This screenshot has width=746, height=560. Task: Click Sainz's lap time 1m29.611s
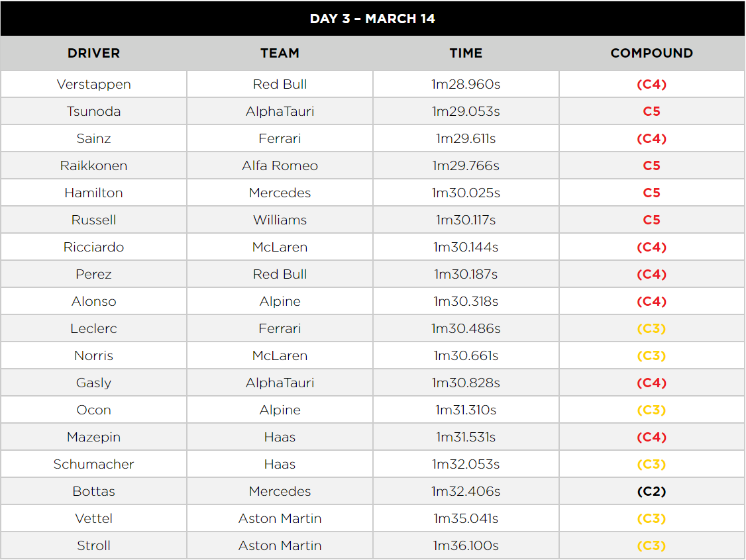[x=466, y=138]
